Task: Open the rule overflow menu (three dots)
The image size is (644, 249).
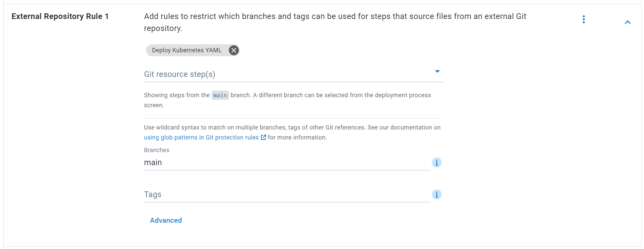Action: coord(584,19)
